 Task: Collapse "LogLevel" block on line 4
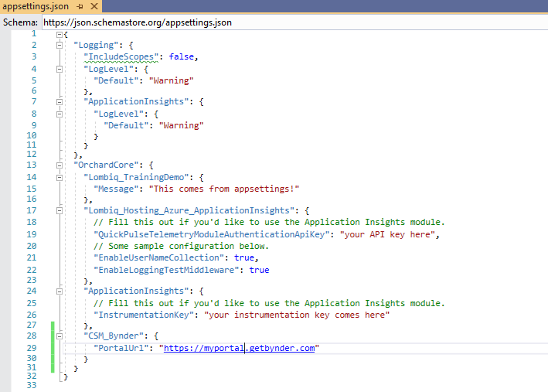60,70
